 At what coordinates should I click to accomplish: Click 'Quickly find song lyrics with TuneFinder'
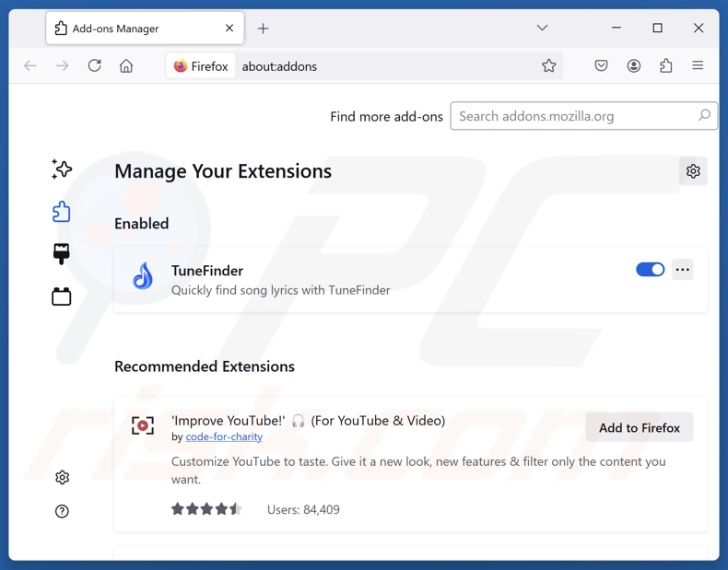tap(280, 290)
